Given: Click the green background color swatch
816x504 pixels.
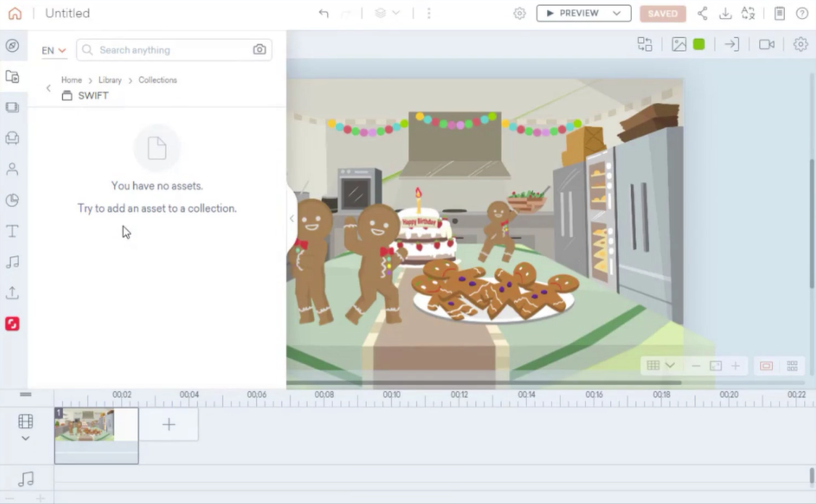Looking at the screenshot, I should (698, 44).
